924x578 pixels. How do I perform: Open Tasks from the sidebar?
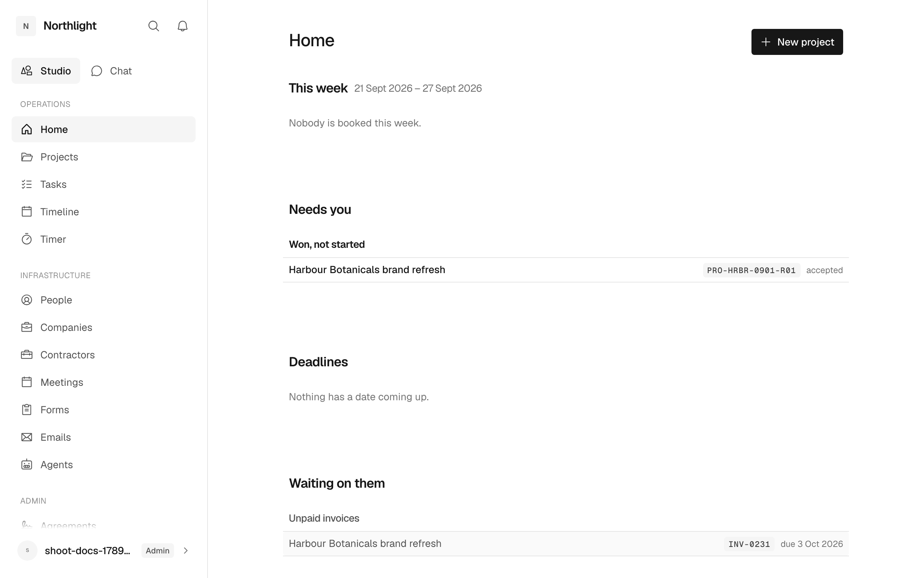point(104,184)
